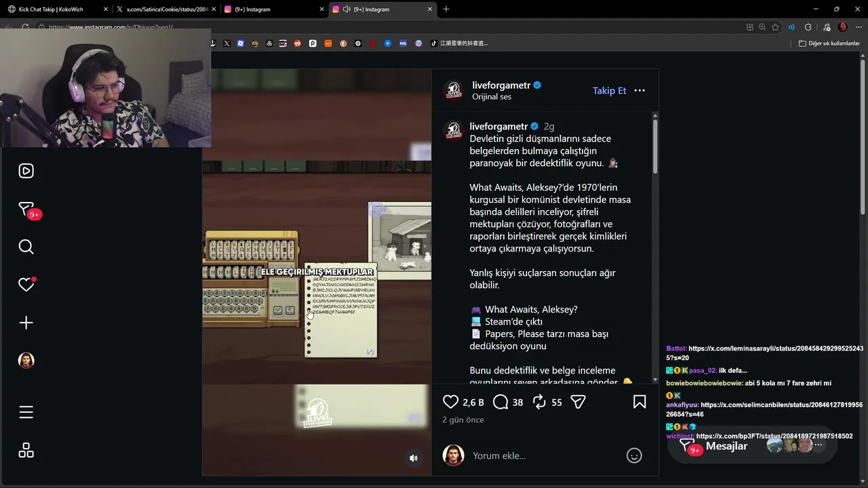Click the 2 gün önce timestamp

[x=463, y=420]
